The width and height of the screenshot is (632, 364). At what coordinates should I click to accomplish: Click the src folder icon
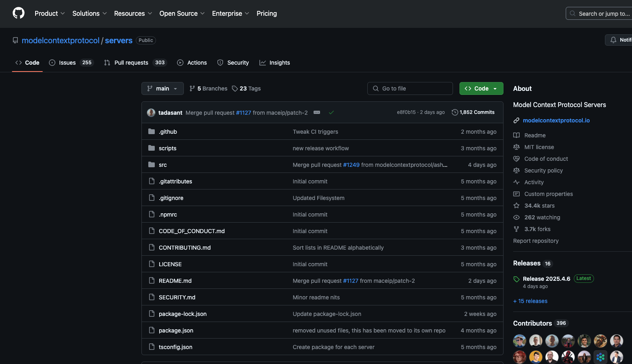(x=152, y=164)
